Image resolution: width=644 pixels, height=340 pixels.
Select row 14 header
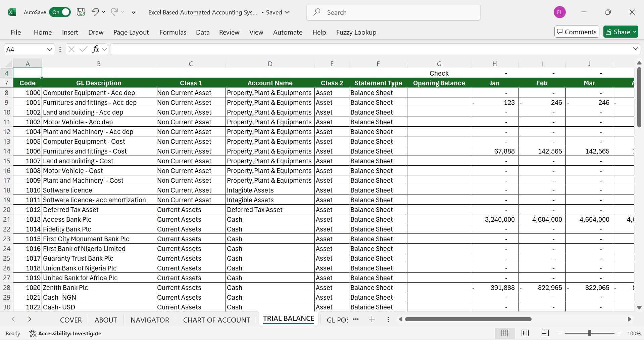[7, 151]
